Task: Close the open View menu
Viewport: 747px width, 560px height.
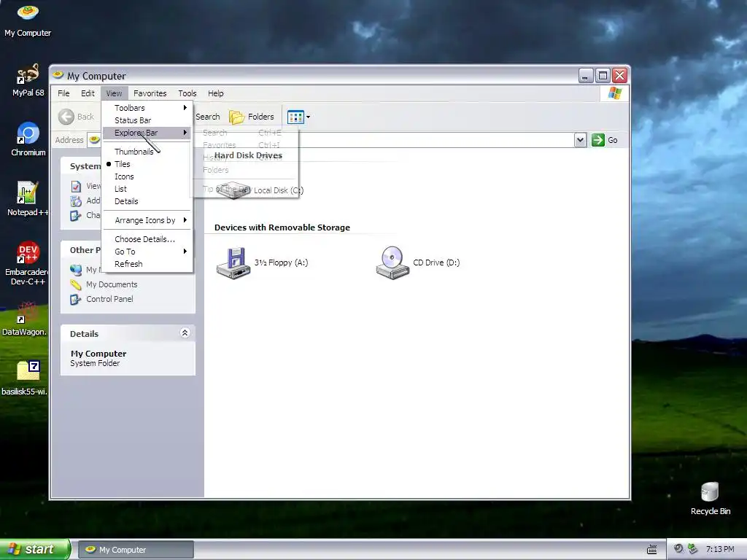Action: pos(114,93)
